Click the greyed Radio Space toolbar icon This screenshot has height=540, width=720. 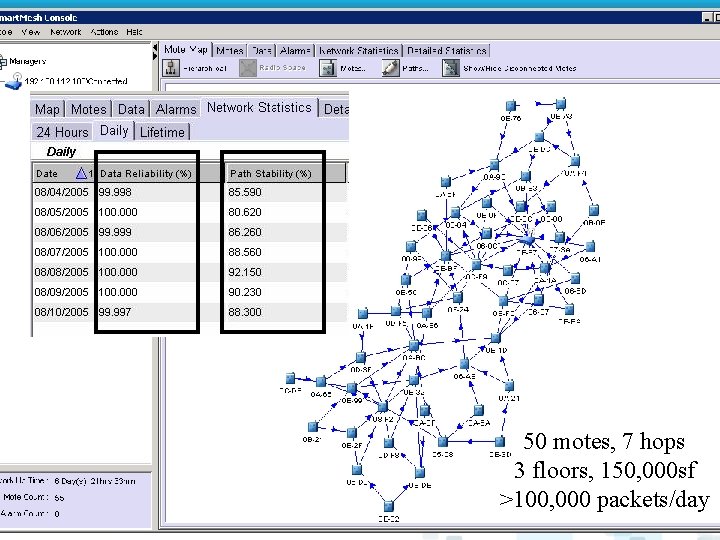[248, 68]
